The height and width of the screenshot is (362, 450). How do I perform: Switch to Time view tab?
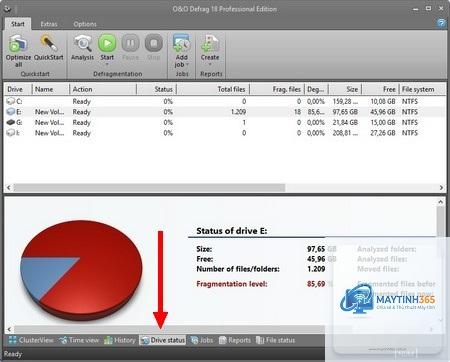(79, 340)
